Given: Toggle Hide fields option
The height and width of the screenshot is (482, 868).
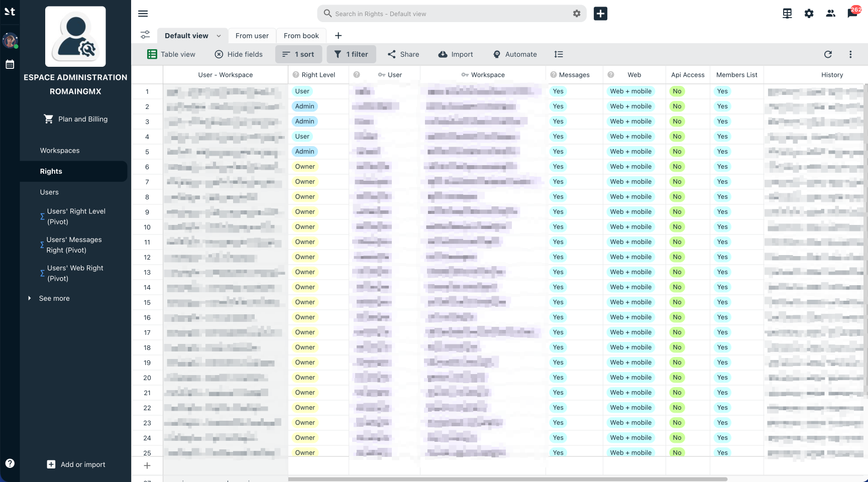Looking at the screenshot, I should 239,54.
